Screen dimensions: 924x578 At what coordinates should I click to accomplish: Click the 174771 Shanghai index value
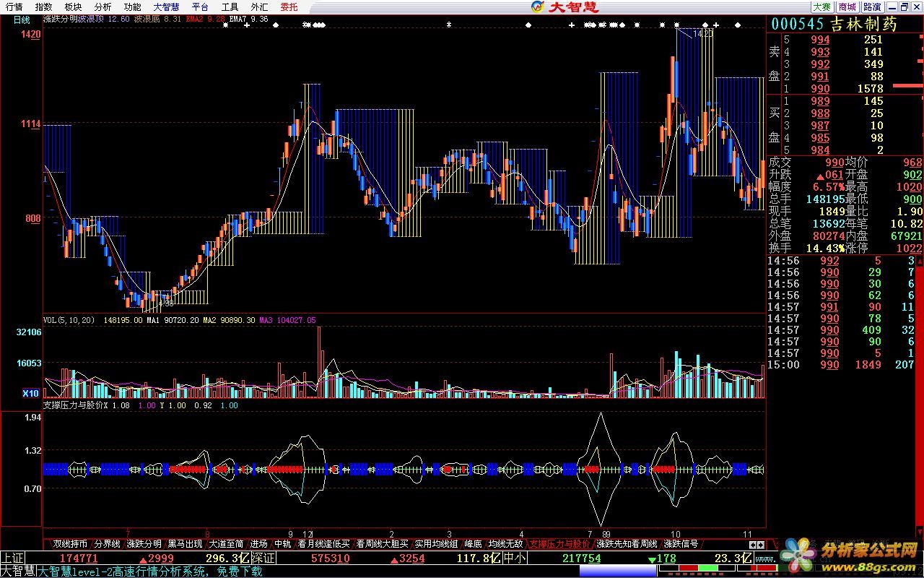(78, 558)
